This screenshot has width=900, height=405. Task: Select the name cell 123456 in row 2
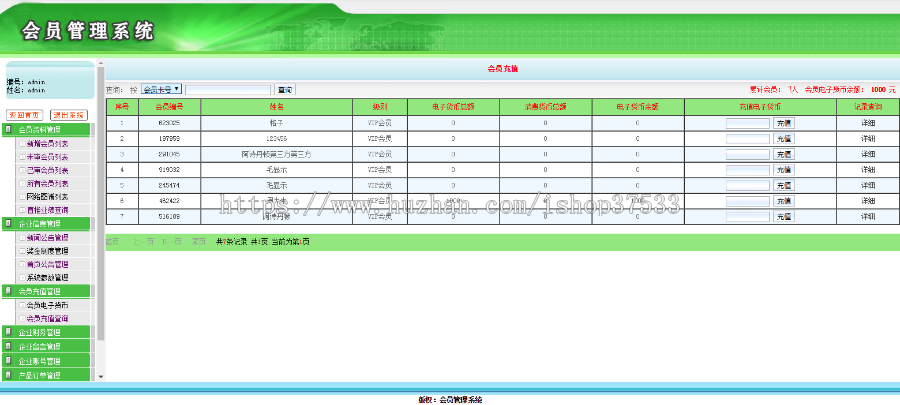click(276, 139)
